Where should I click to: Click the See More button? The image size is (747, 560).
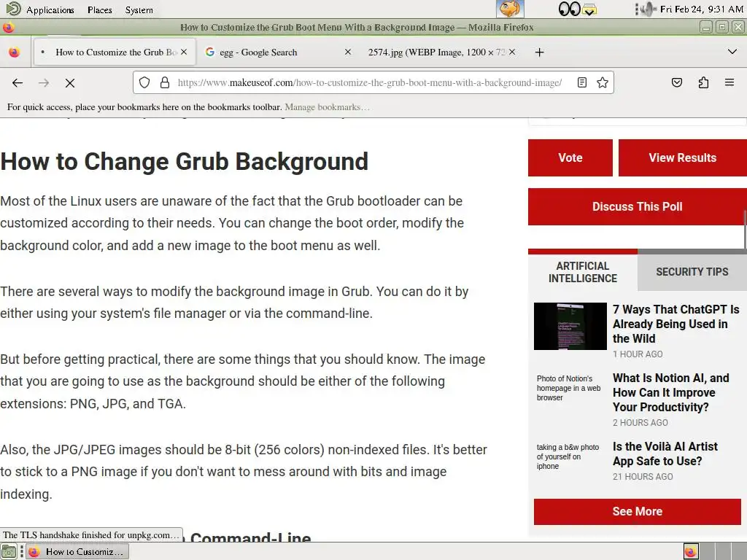(x=638, y=511)
